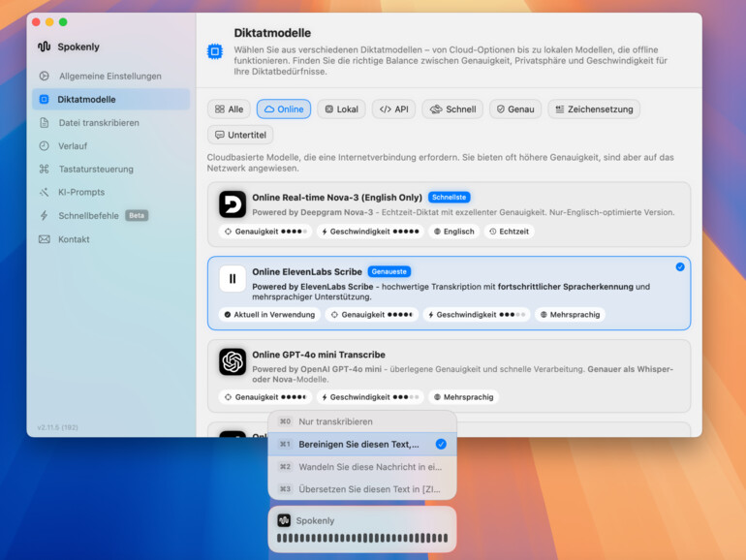Click the Geschwindigkeit rating on GPT-4o mini
The height and width of the screenshot is (560, 746).
coord(370,397)
